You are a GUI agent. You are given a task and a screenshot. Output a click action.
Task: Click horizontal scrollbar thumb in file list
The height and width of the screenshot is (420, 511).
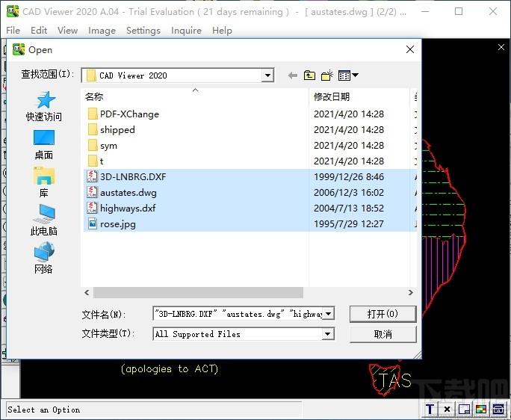(198, 292)
